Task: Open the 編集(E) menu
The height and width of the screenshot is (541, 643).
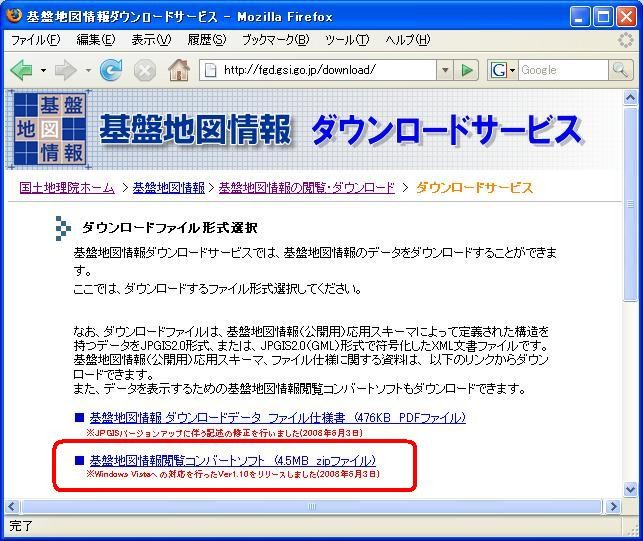Action: click(96, 40)
